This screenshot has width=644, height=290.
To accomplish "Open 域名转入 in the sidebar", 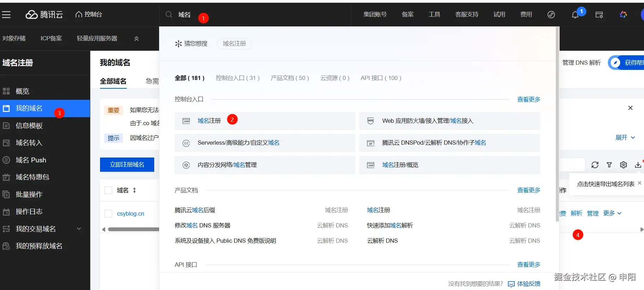I will (x=45, y=143).
